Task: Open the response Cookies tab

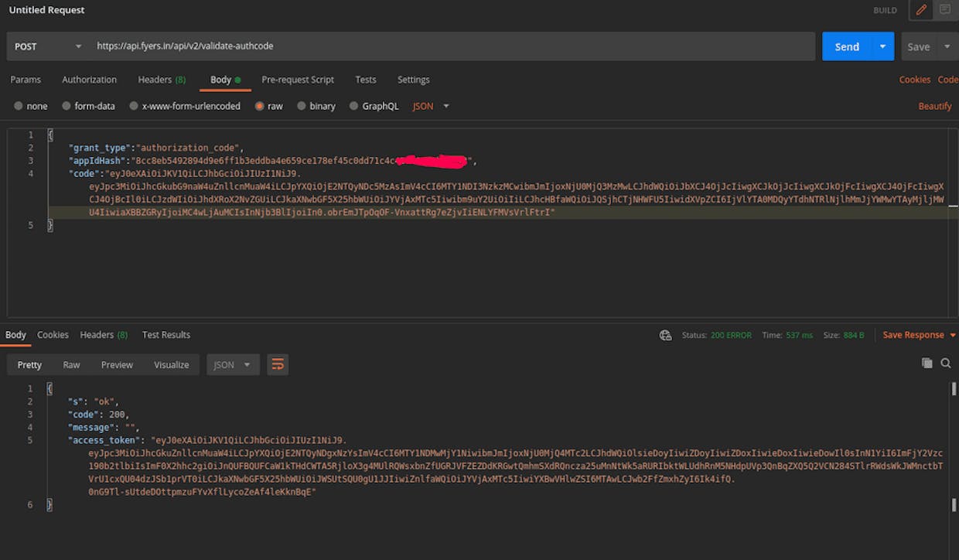Action: pyautogui.click(x=53, y=335)
